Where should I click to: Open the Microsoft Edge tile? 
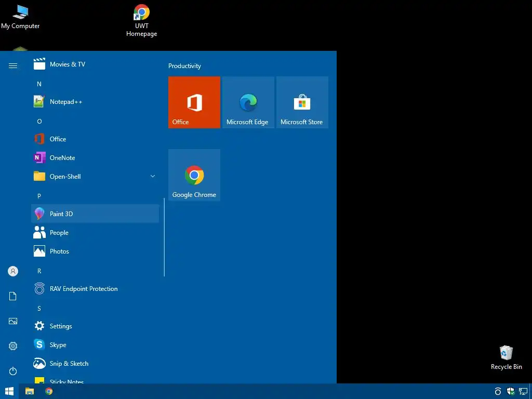248,102
